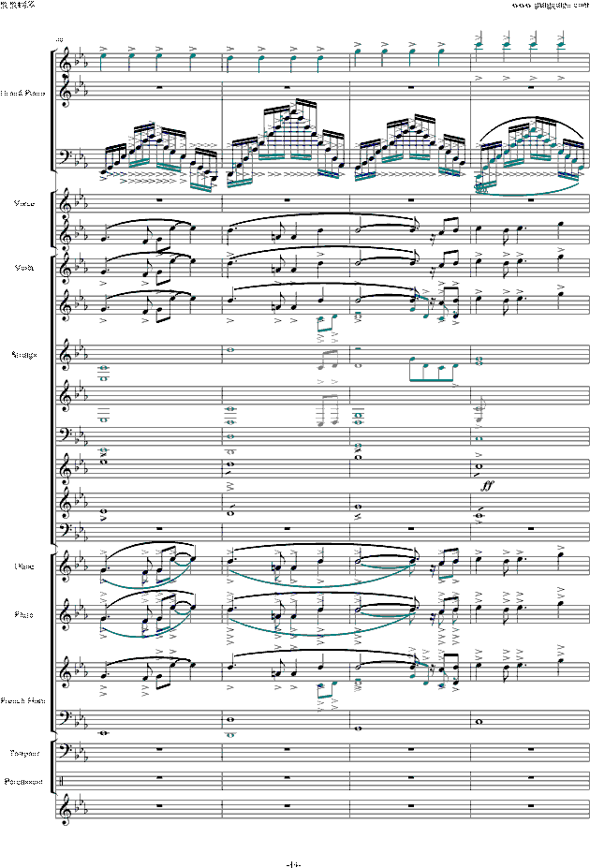Viewport: 590px width, 868px height.
Task: Click the Violin instrument label
Action: pos(24,267)
